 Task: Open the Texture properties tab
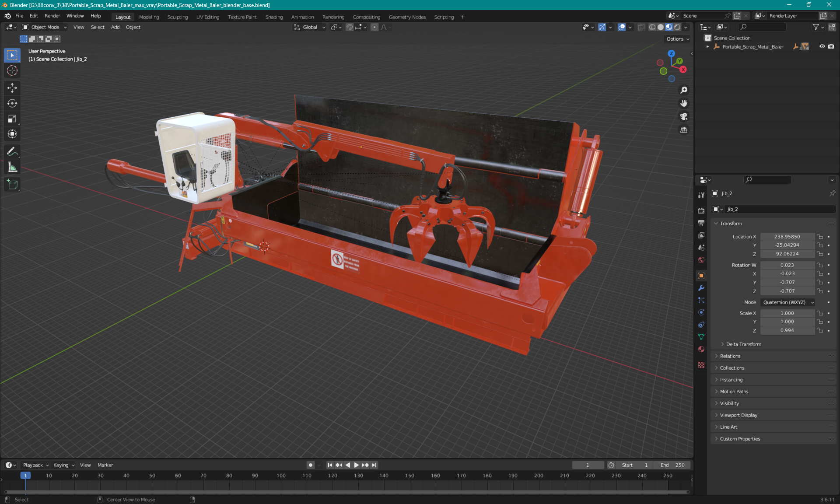(701, 365)
